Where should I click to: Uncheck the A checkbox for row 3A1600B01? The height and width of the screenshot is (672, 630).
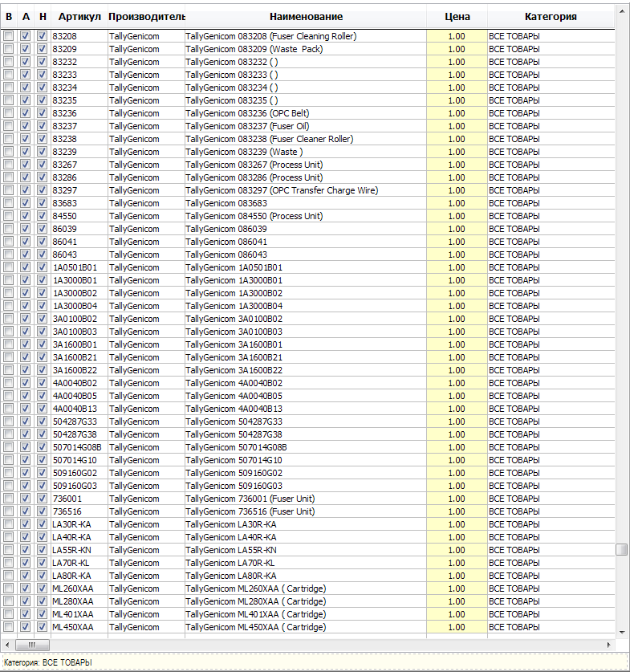click(x=25, y=344)
